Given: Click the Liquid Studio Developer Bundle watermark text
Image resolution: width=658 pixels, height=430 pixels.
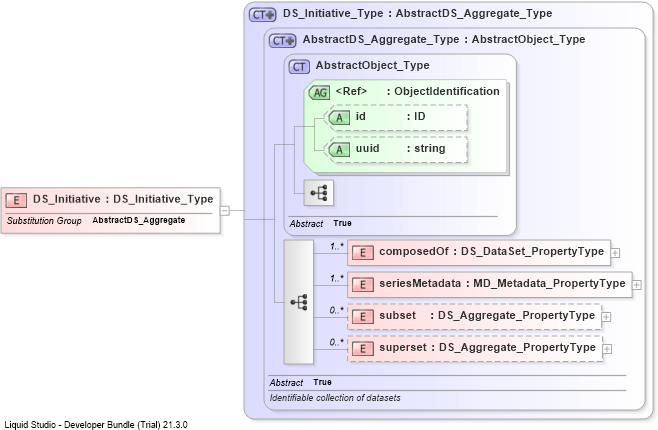Looking at the screenshot, I should pyautogui.click(x=96, y=425).
